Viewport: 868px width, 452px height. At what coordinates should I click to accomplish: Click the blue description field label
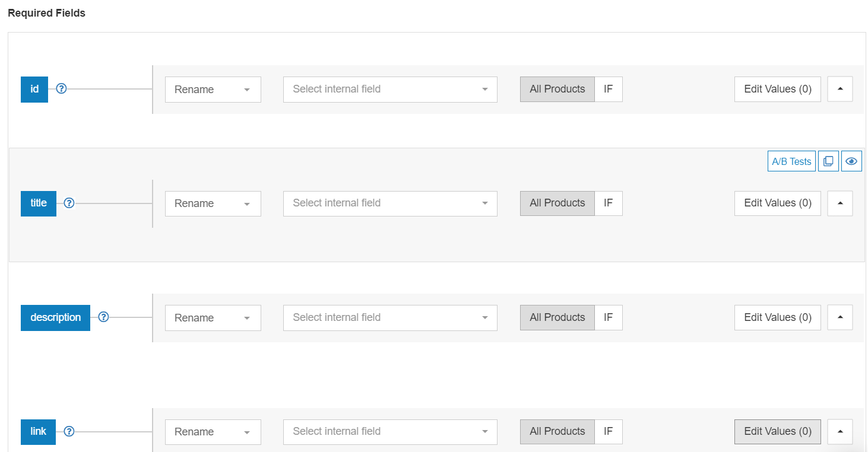click(55, 317)
